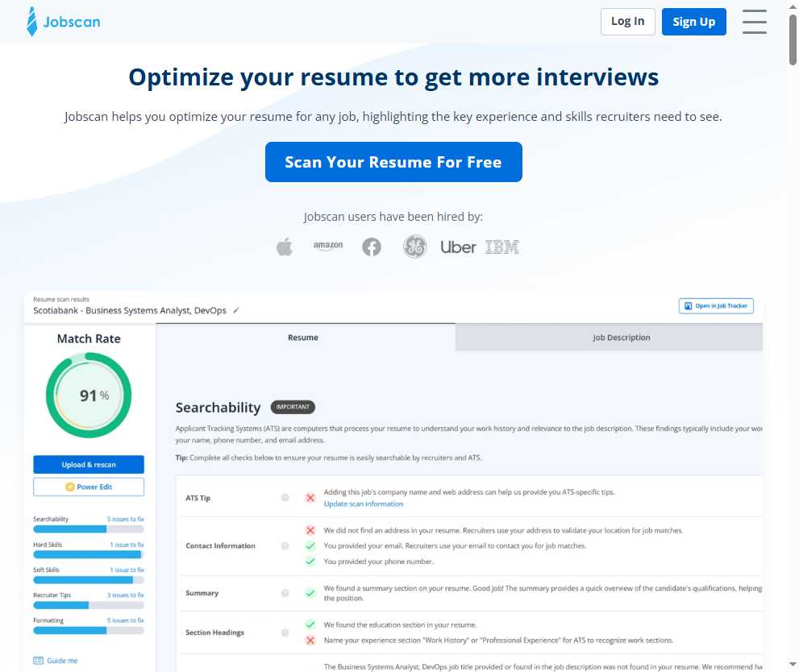Click the Amazon logo
This screenshot has width=799, height=672.
click(327, 247)
